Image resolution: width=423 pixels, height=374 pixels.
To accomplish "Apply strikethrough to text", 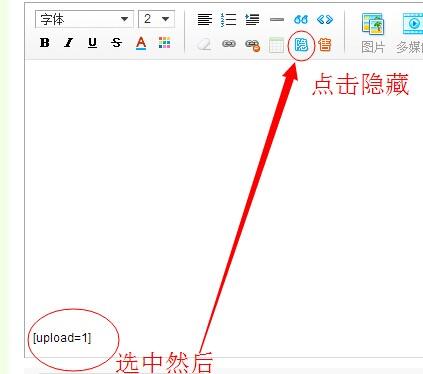I will pos(116,43).
